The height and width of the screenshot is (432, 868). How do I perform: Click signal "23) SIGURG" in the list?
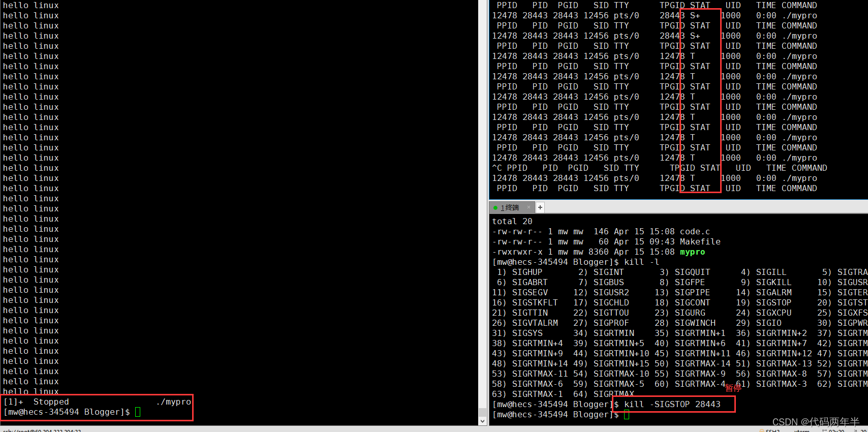(679, 313)
